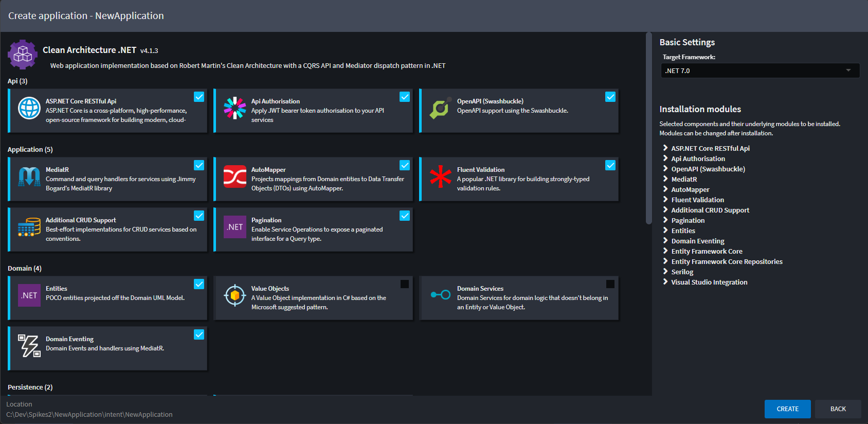
Task: Uncheck the AutoMapper component checkbox
Action: [x=405, y=165]
